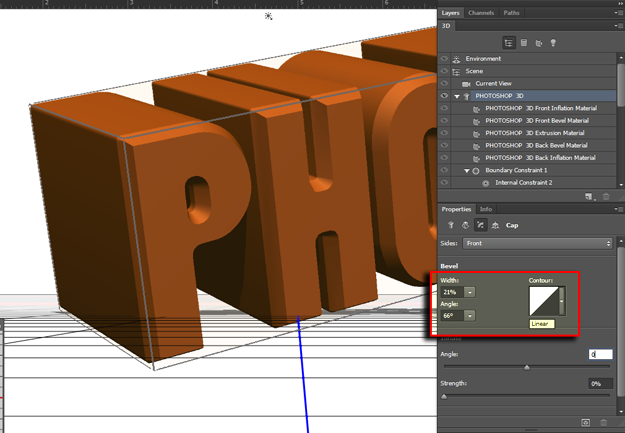
Task: Switch to the Info tab
Action: [x=486, y=209]
